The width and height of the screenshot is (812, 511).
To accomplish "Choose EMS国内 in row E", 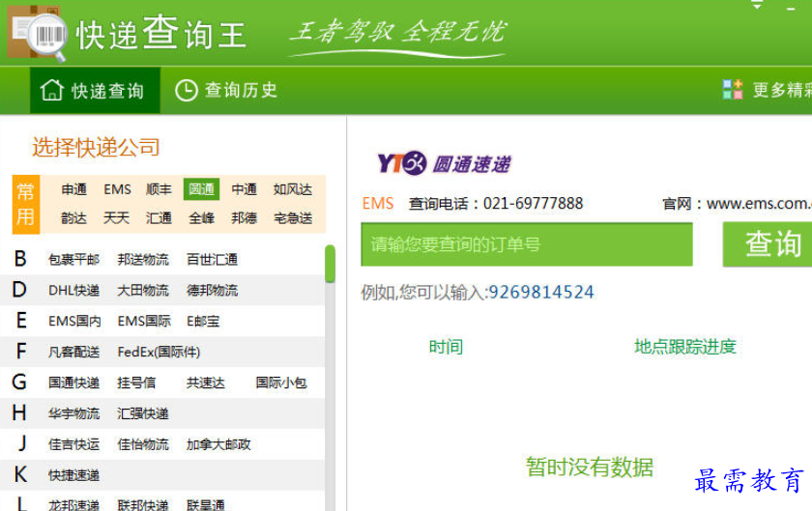I will [x=74, y=321].
